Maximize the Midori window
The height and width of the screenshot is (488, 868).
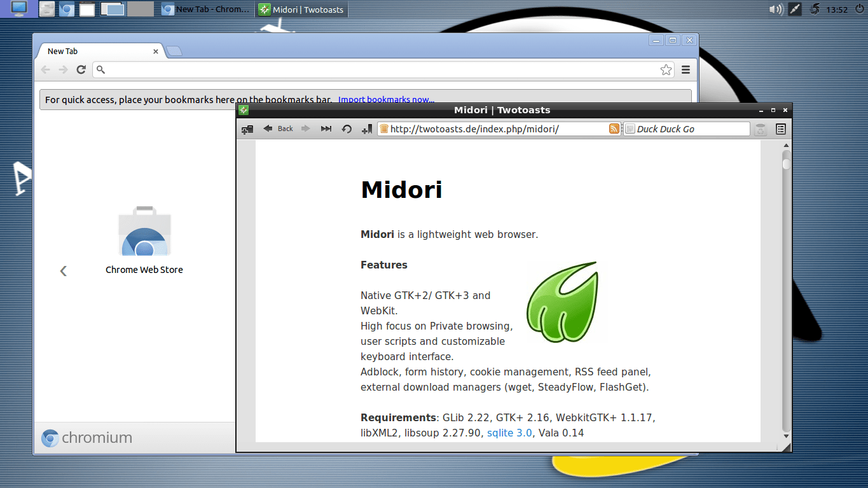coord(773,110)
